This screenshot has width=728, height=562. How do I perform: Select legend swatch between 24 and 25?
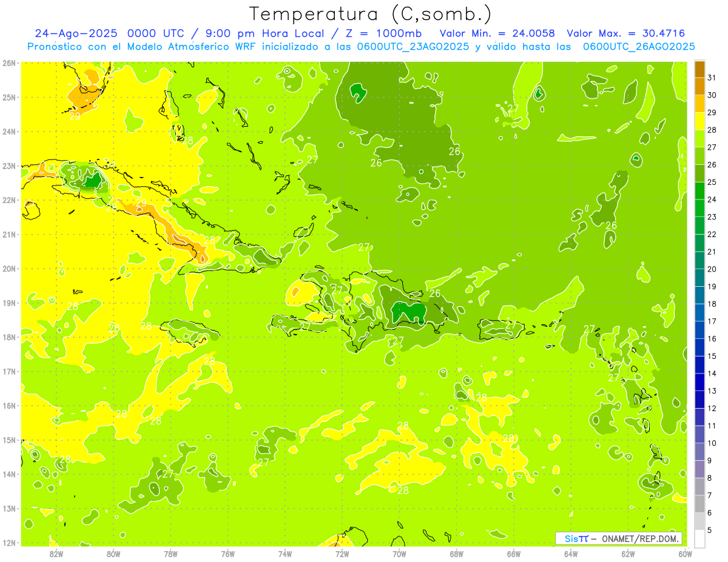point(699,190)
